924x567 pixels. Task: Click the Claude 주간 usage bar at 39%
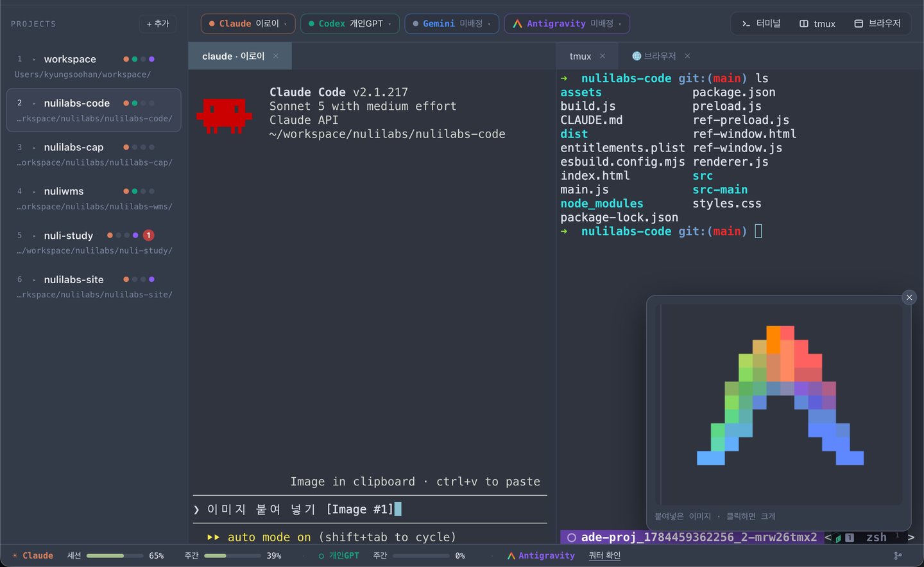tap(232, 555)
